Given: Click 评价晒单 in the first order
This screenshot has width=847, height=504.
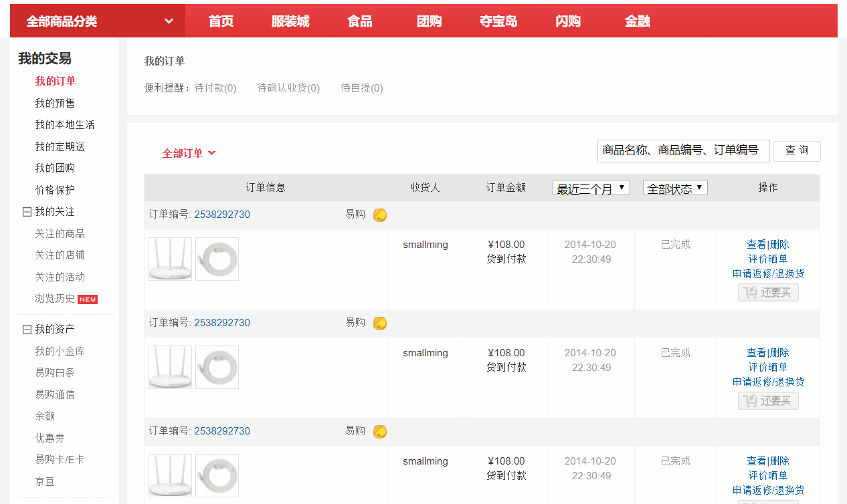Looking at the screenshot, I should [768, 259].
